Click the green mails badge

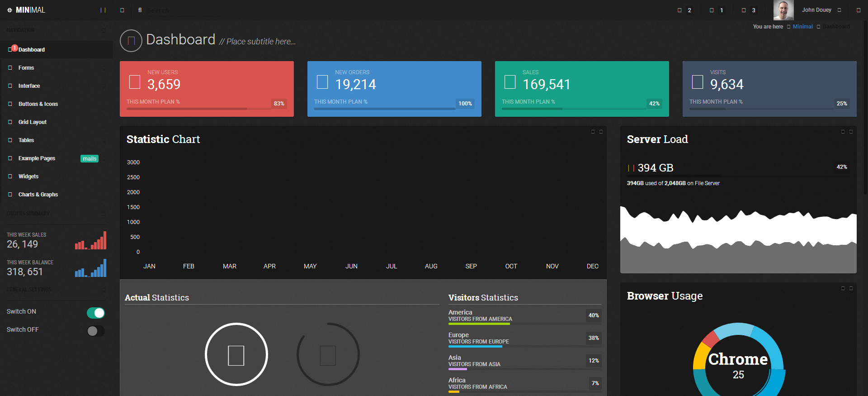click(90, 159)
